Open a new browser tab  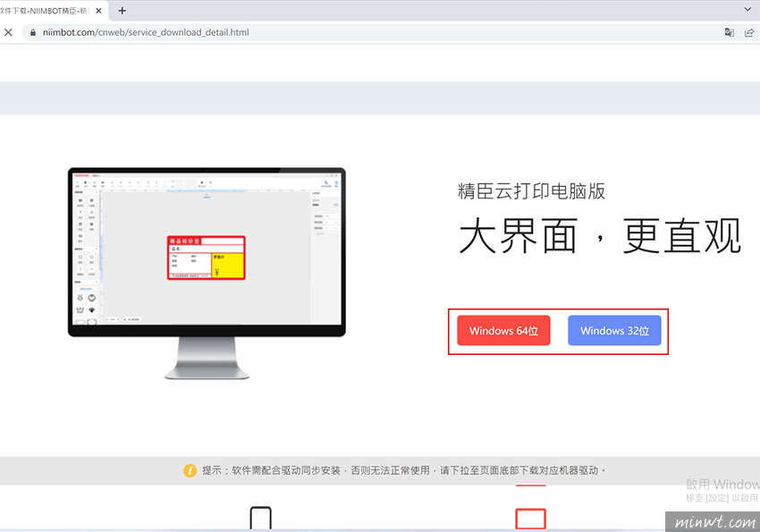tap(122, 10)
